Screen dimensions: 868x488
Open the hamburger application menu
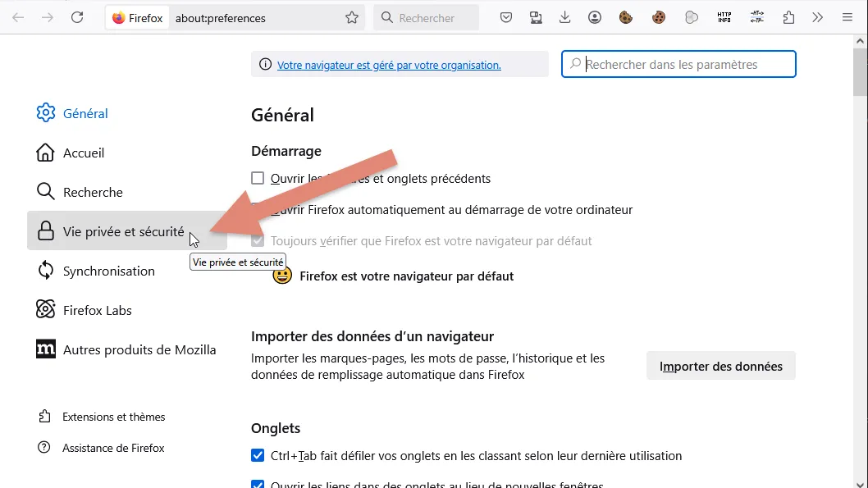click(x=847, y=18)
